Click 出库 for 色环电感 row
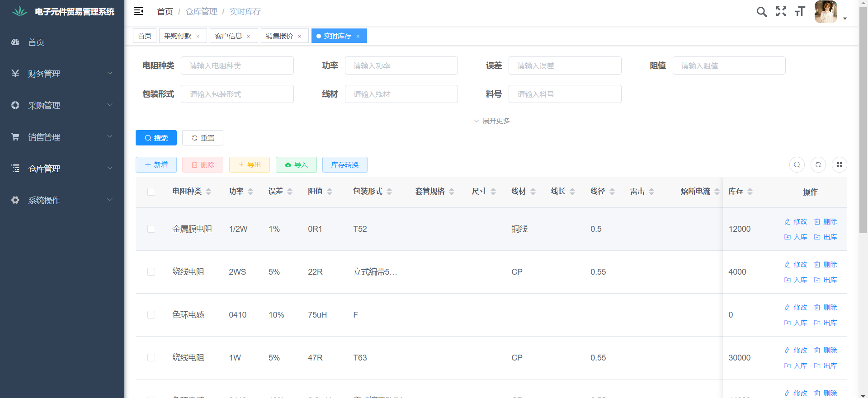Screen dimensions: 868x398 click(x=826, y=323)
